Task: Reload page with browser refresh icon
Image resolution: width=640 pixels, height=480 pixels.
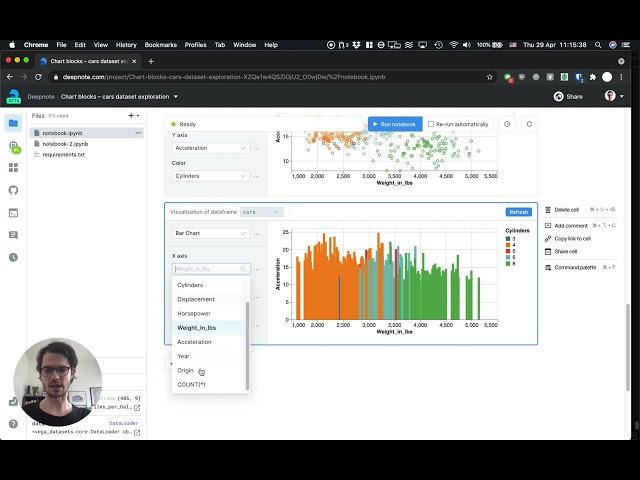Action: (x=38, y=77)
